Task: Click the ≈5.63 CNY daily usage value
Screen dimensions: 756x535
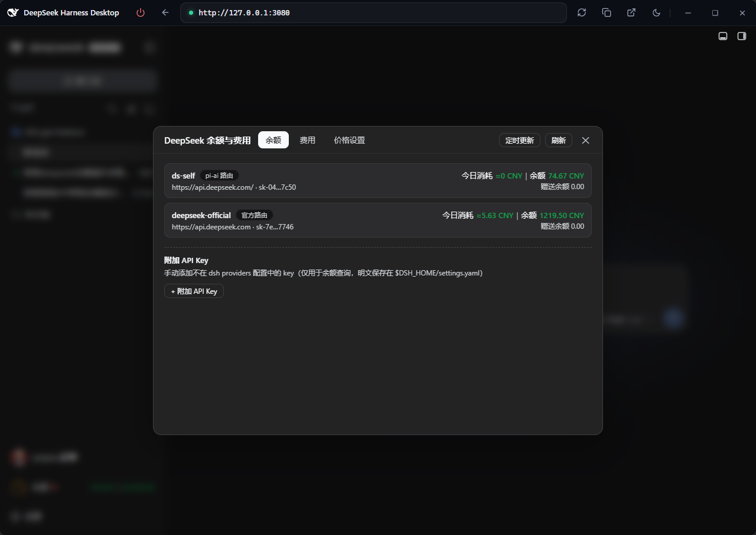Action: click(x=495, y=215)
